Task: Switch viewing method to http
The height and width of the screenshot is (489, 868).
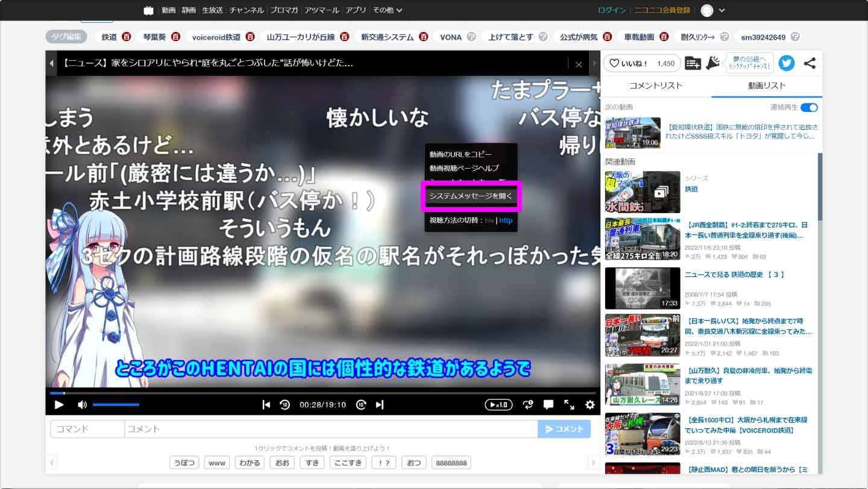Action: click(x=506, y=220)
